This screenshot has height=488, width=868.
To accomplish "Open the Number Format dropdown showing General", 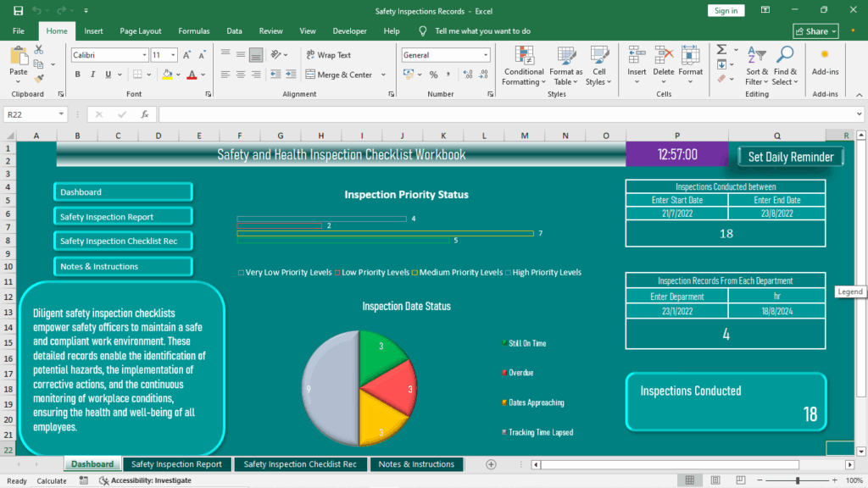I will pos(446,54).
